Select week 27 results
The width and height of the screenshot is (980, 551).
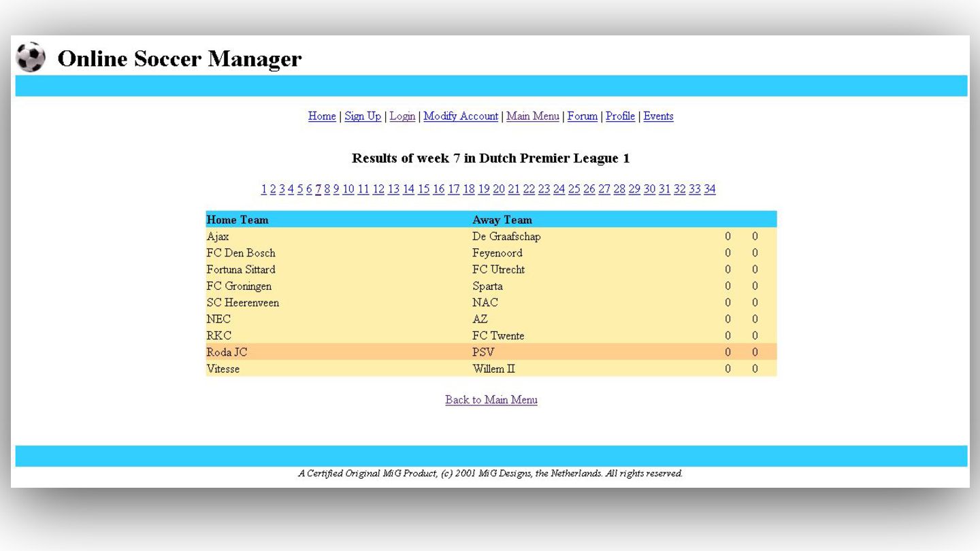tap(604, 188)
